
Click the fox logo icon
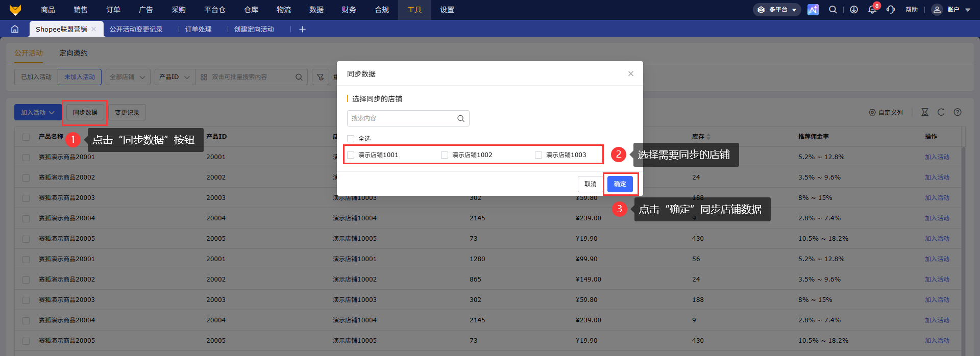click(15, 10)
